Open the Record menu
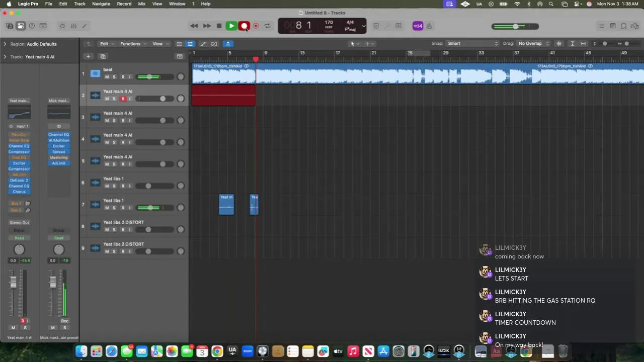Screen dimensions: 644x362 [124, 4]
